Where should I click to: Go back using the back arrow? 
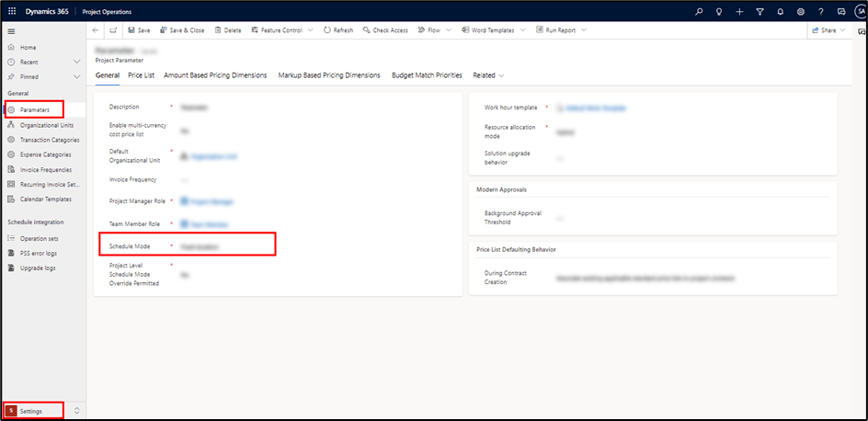[x=97, y=30]
